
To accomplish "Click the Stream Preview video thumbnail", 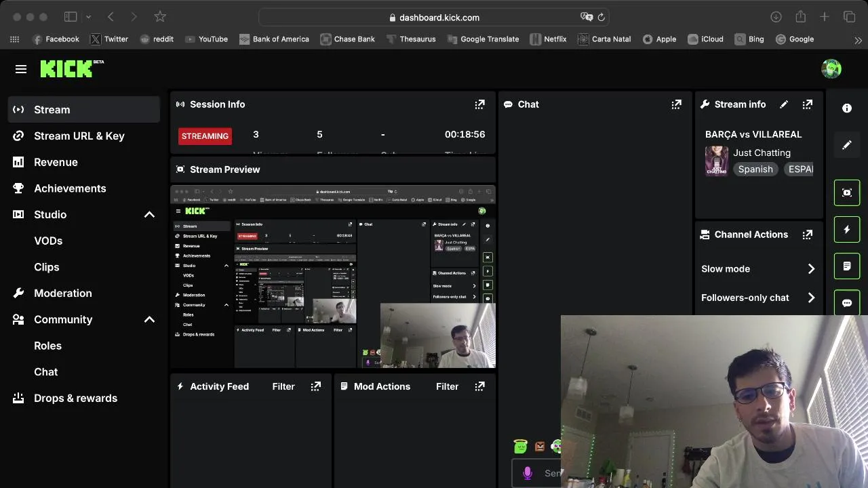I will (x=333, y=277).
